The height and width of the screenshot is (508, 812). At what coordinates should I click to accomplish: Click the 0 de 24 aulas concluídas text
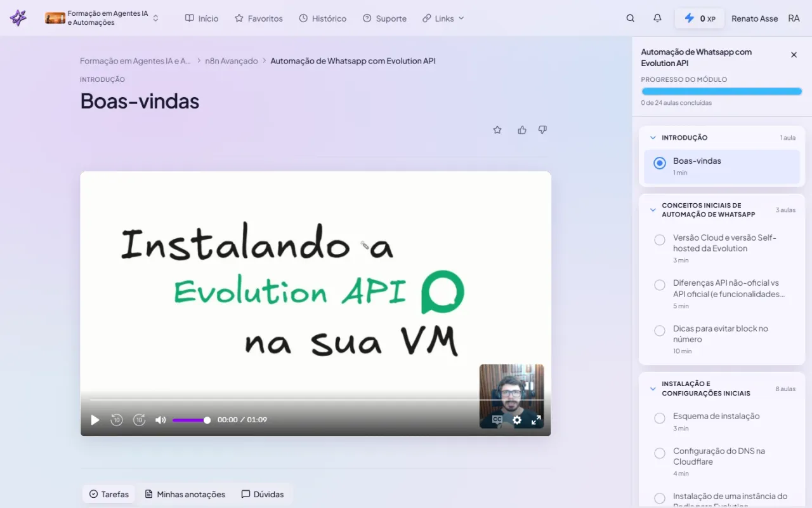(676, 103)
